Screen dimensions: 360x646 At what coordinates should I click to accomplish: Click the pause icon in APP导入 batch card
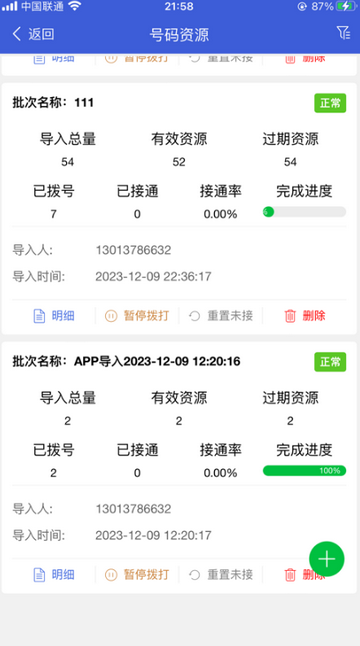pos(111,575)
